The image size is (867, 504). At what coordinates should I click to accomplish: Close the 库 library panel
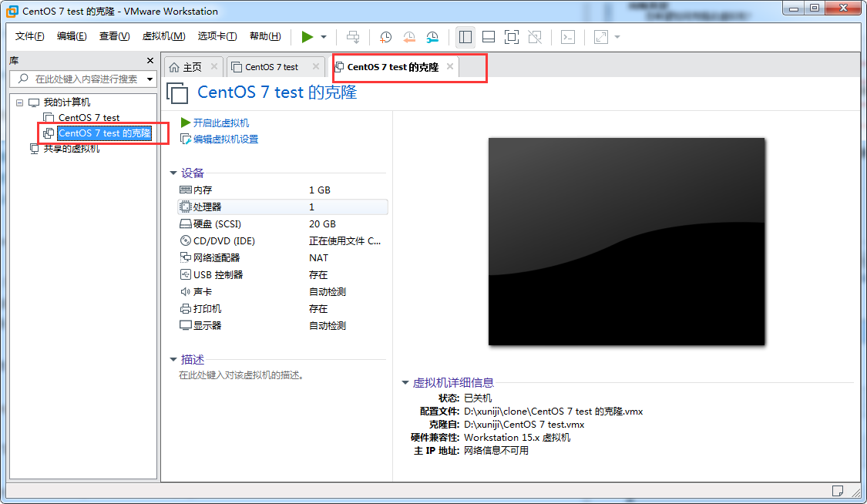pos(150,60)
